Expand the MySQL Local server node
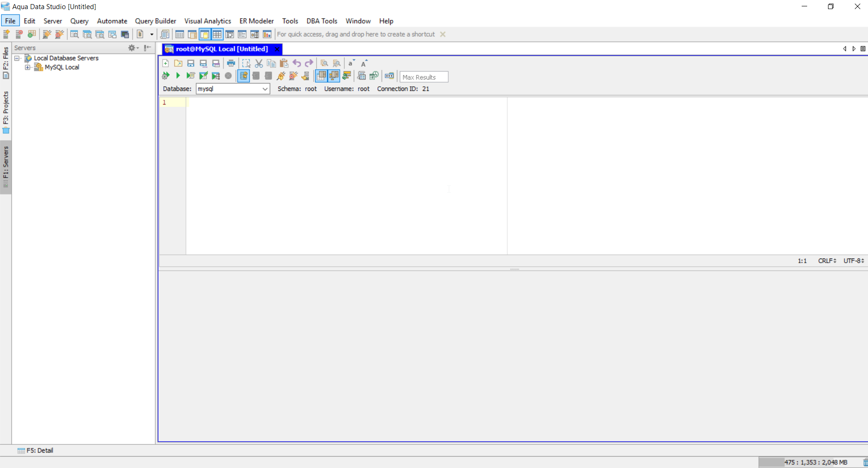This screenshot has height=468, width=868. tap(28, 67)
